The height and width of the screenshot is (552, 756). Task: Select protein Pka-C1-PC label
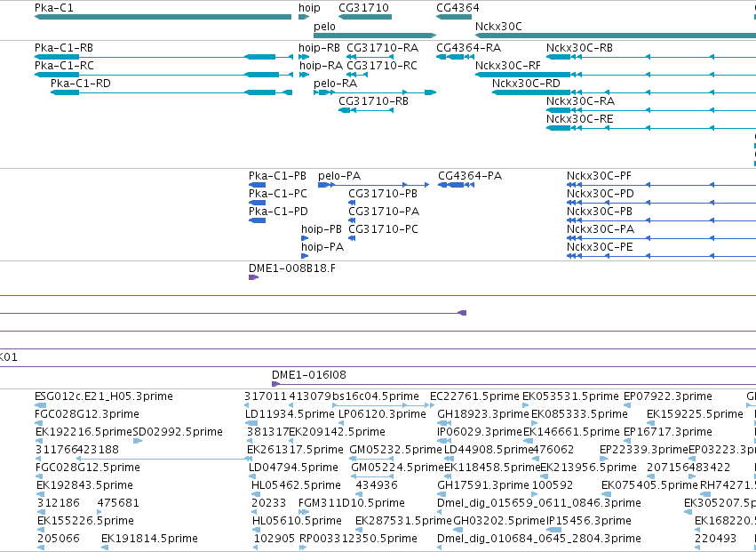pos(278,194)
